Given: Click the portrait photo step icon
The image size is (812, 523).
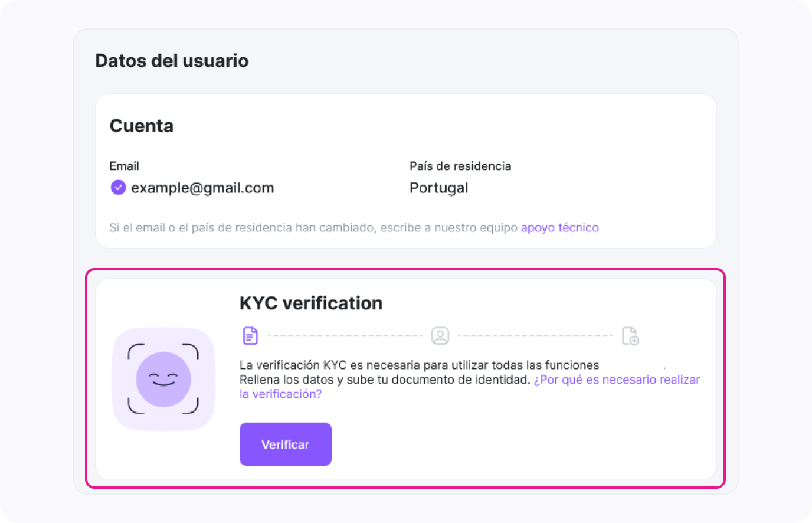Looking at the screenshot, I should click(440, 336).
